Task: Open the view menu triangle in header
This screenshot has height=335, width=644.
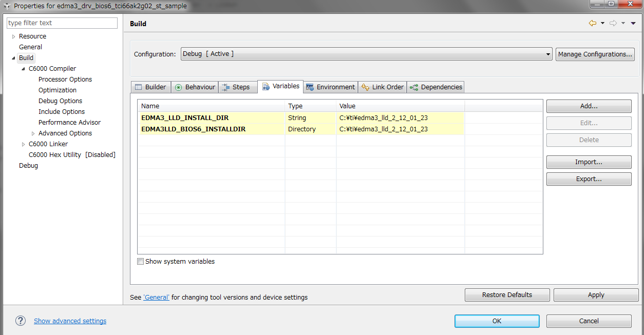Action: point(633,24)
